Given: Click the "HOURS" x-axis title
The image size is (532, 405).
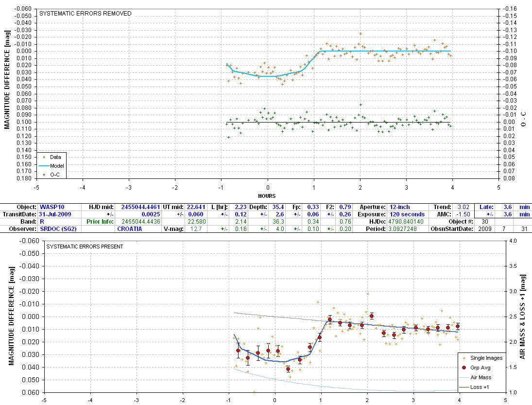Looking at the screenshot, I should pos(267,196).
